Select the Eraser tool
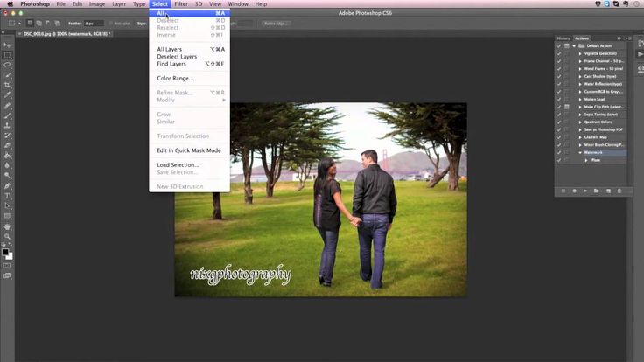The image size is (644, 362). [7, 146]
